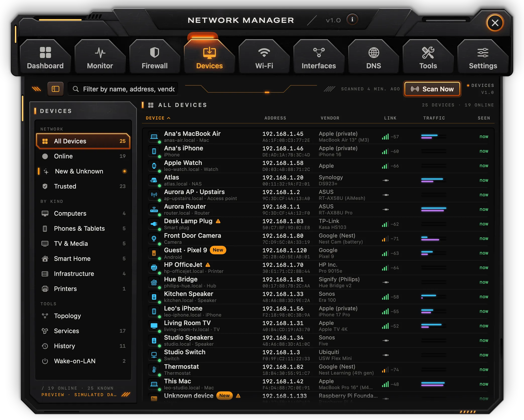Viewport: 524px width, 420px height.
Task: Select the New & Unknown filter
Action: [83, 171]
